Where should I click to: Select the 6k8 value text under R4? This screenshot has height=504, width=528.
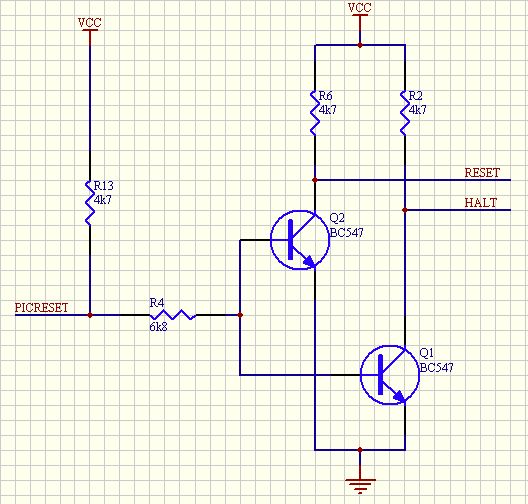[158, 327]
